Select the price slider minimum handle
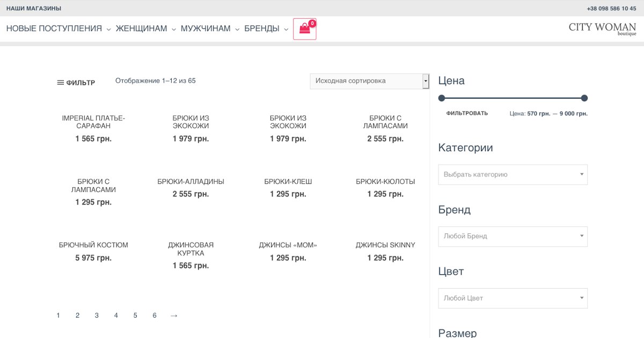Viewport: 644px width, 338px height. 442,98
